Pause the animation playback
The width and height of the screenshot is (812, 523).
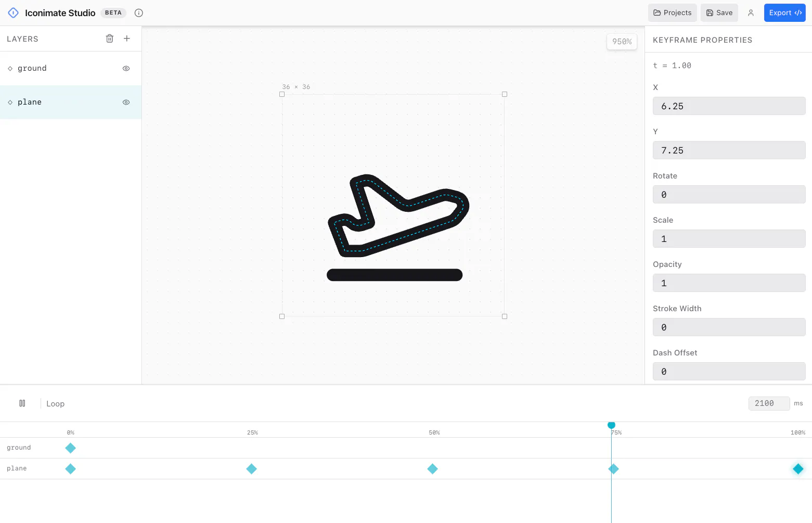22,403
